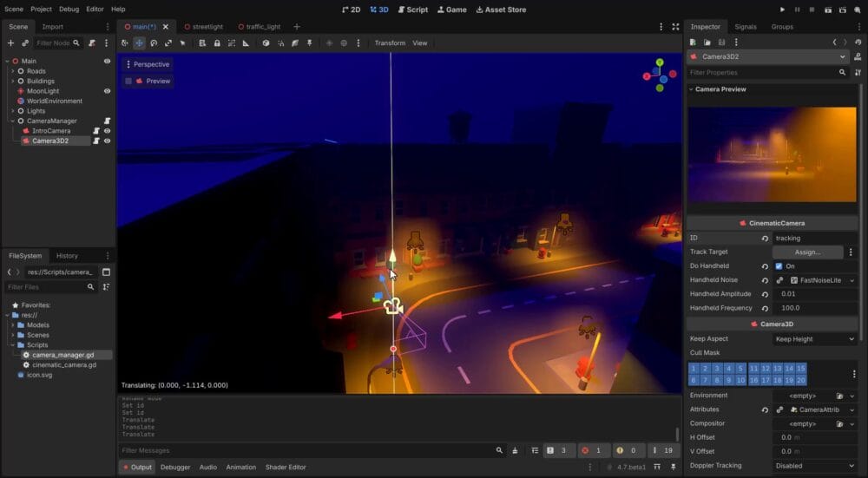
Task: Toggle distraction-free mode expand icon
Action: tap(675, 27)
